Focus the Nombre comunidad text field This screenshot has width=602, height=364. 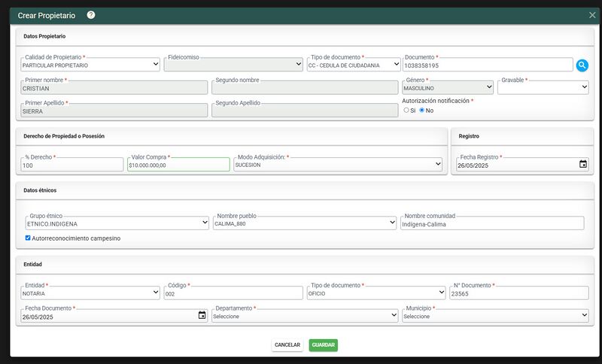492,223
